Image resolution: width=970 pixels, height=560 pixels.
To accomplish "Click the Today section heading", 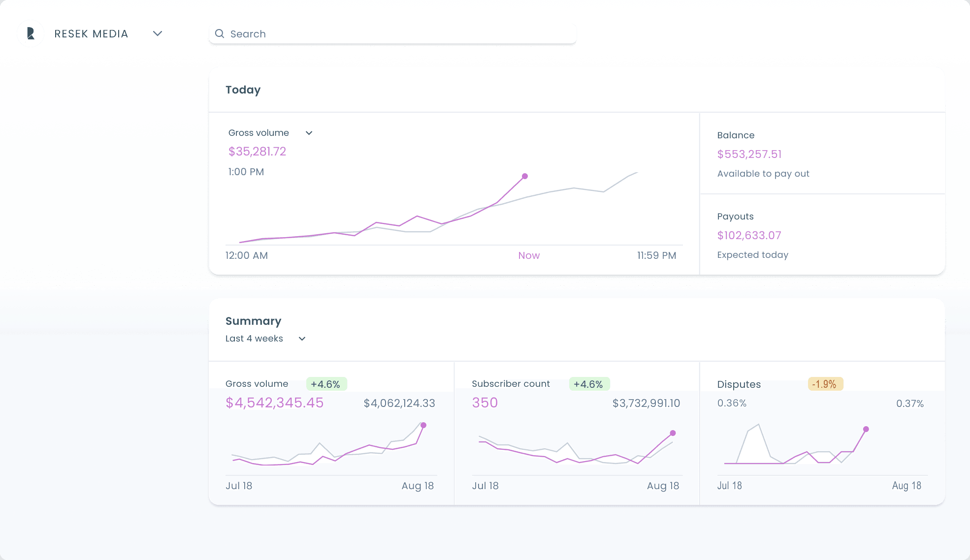I will coord(243,90).
